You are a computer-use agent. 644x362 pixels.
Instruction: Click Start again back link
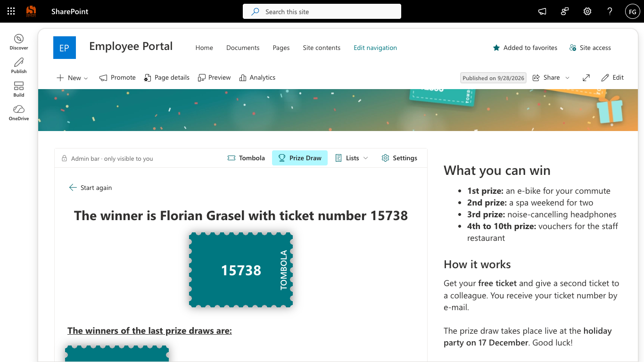(91, 188)
